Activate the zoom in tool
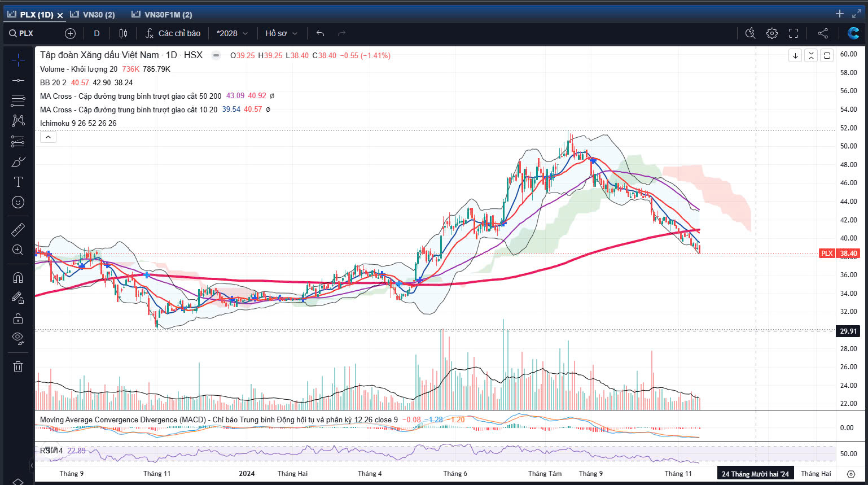868x485 pixels. click(18, 250)
